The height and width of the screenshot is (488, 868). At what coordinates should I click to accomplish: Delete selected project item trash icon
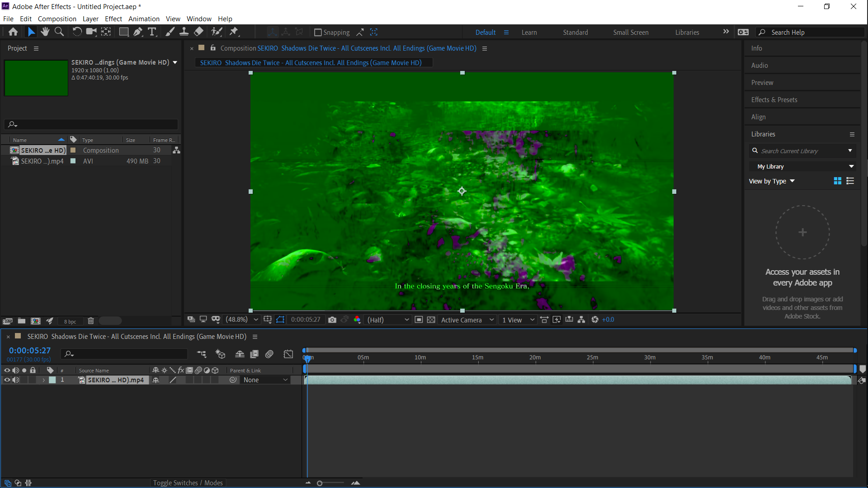click(91, 321)
